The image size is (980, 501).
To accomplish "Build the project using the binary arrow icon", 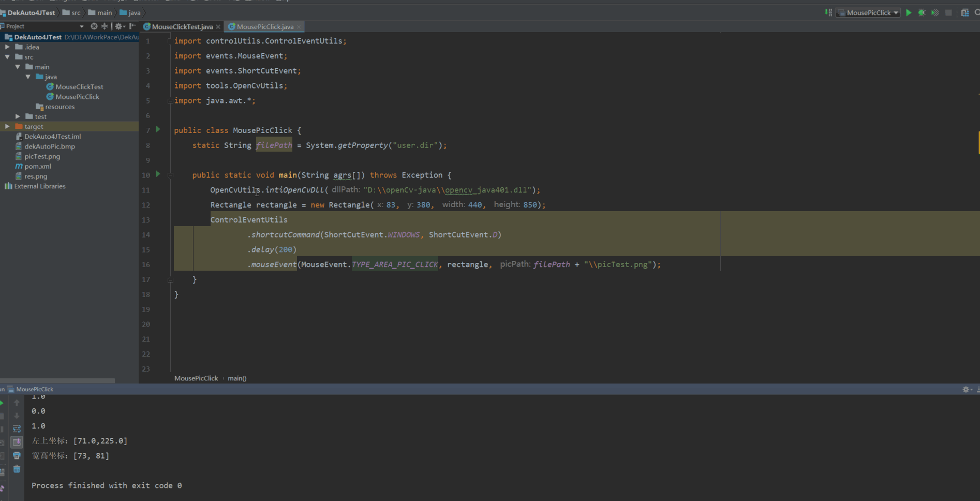I will click(x=828, y=12).
